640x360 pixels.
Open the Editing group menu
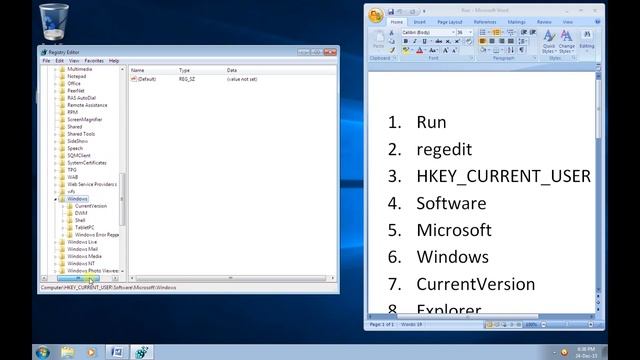coord(587,40)
